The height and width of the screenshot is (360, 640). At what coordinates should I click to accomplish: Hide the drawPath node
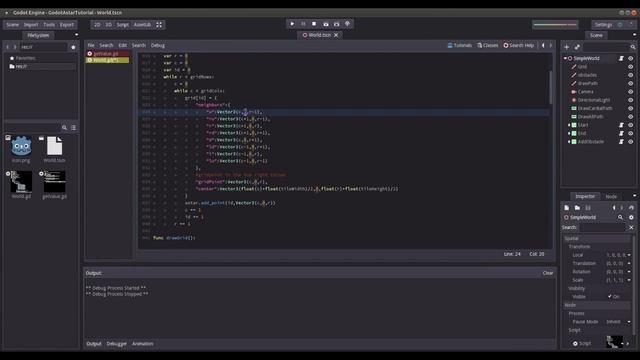tap(630, 83)
